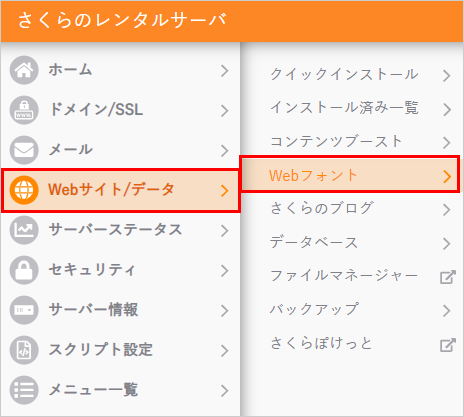
Task: Expand the スクリプト設定 chevron arrow
Action: [225, 351]
